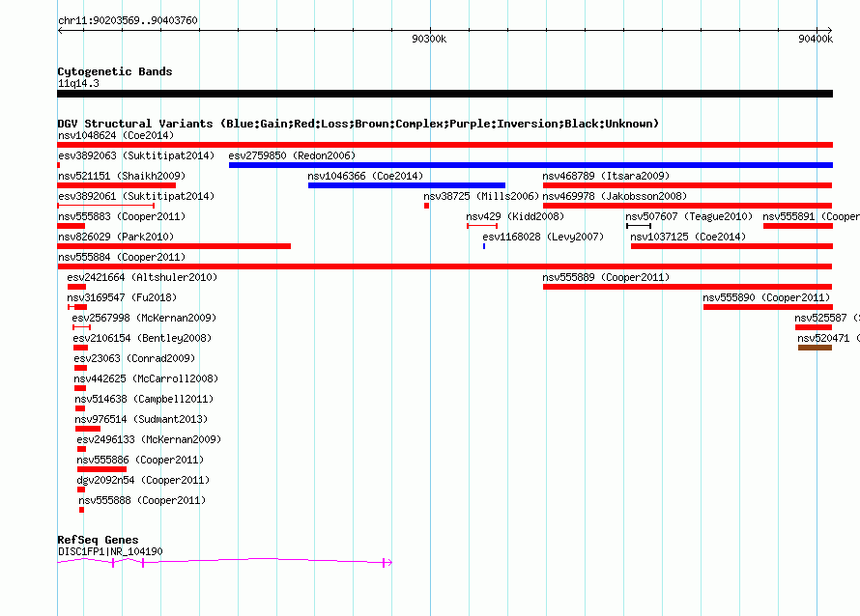This screenshot has width=860, height=616.
Task: Click the black bar under nsv507607
Action: click(639, 226)
